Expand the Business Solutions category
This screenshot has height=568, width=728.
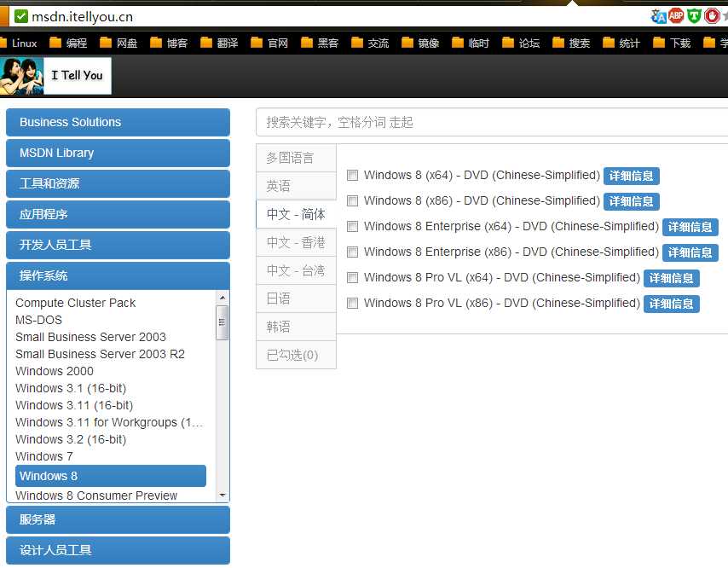point(118,122)
